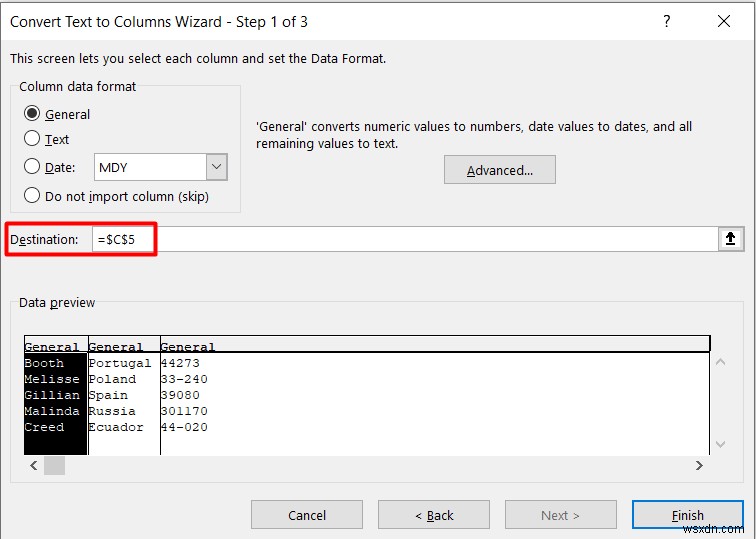Click 'Gillian' in the data preview
Image resolution: width=756 pixels, height=539 pixels.
click(52, 395)
